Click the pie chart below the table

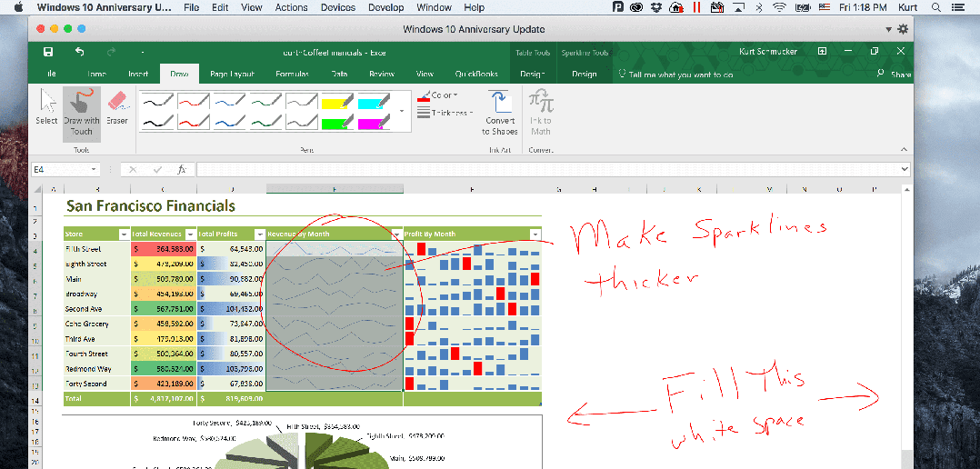point(302,442)
